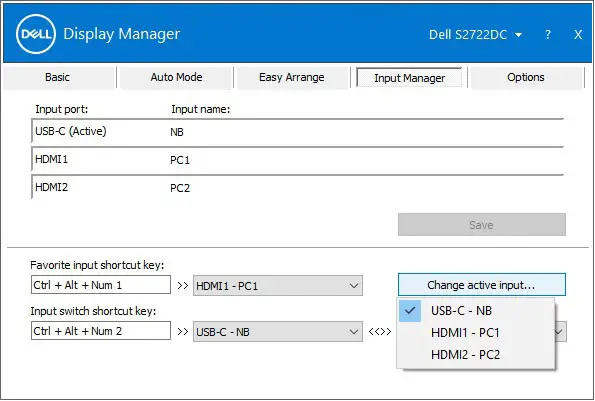Open the Easy Arrange tab

[292, 77]
